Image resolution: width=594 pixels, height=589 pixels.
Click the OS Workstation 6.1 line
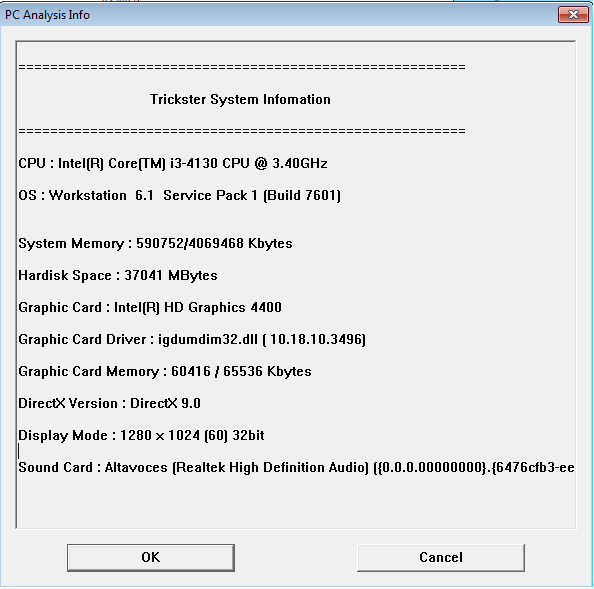[x=180, y=195]
